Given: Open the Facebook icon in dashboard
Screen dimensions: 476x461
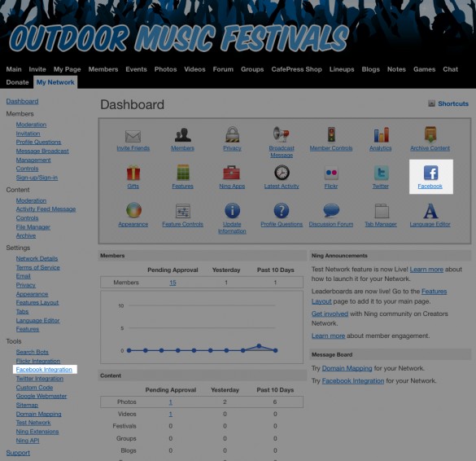Looking at the screenshot, I should click(430, 173).
